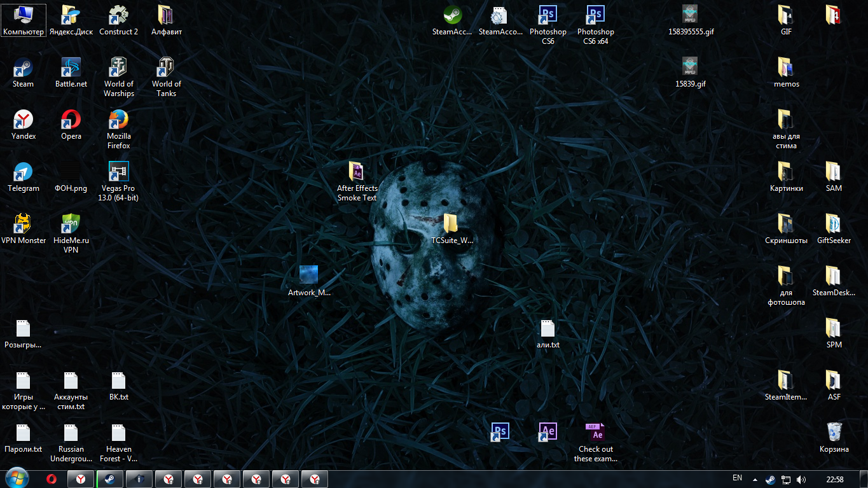Image resolution: width=868 pixels, height=488 pixels.
Task: Click the Battle.net desktop icon
Action: click(x=71, y=73)
